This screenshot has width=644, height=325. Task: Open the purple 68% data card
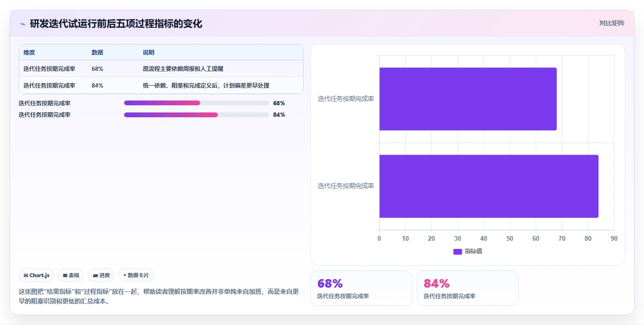click(x=361, y=288)
